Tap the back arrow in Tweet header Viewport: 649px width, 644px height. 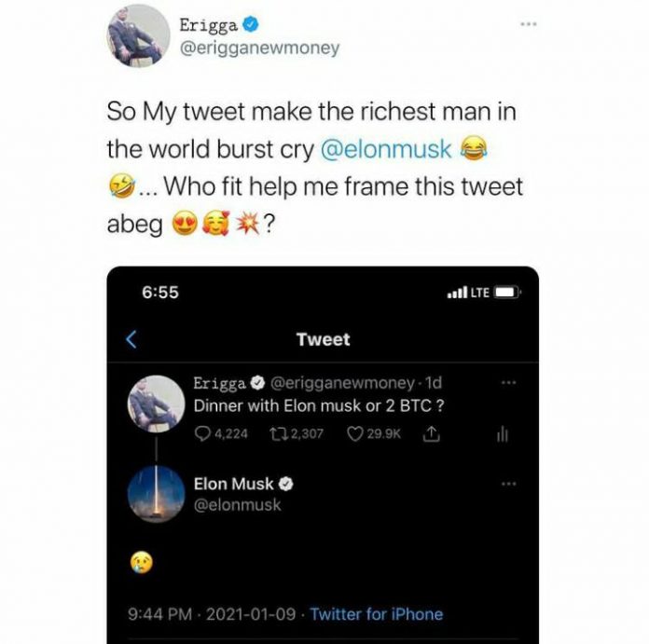tap(131, 340)
